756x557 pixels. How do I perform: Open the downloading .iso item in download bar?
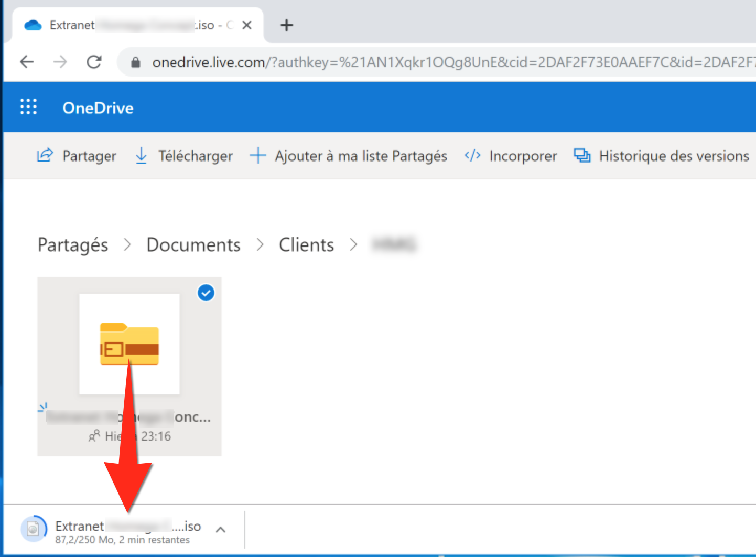tap(128, 526)
